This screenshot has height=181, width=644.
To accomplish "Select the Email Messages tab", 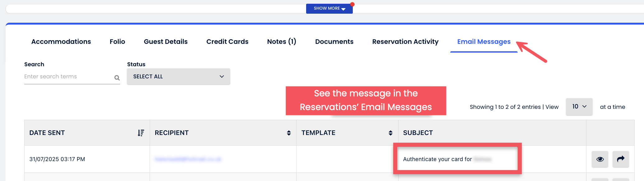I will pyautogui.click(x=484, y=42).
